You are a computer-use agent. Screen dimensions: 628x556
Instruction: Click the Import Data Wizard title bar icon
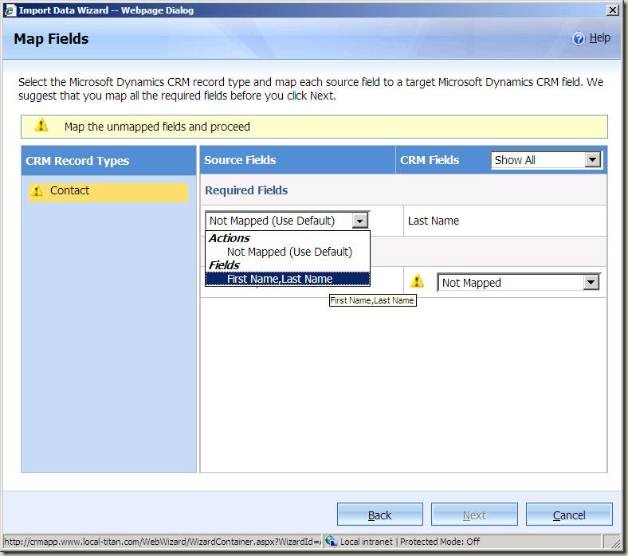tap(9, 9)
